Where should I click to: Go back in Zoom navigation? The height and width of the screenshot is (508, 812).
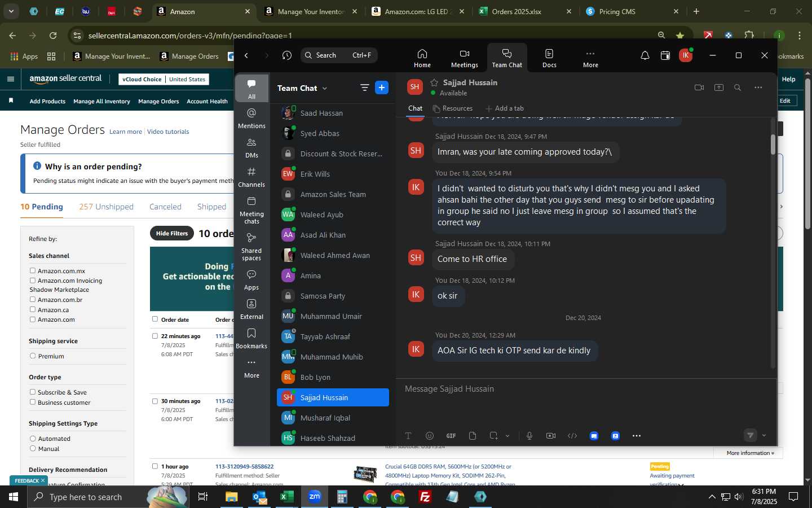[x=246, y=55]
